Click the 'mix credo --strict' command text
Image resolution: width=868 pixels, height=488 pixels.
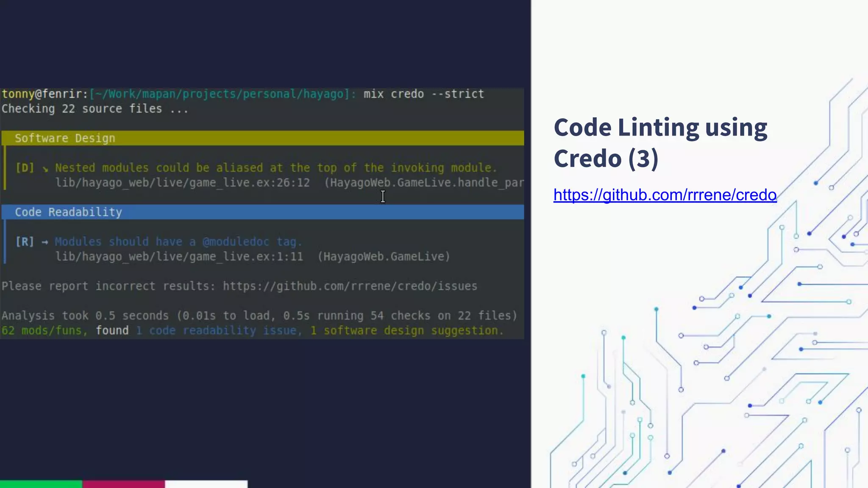click(423, 94)
